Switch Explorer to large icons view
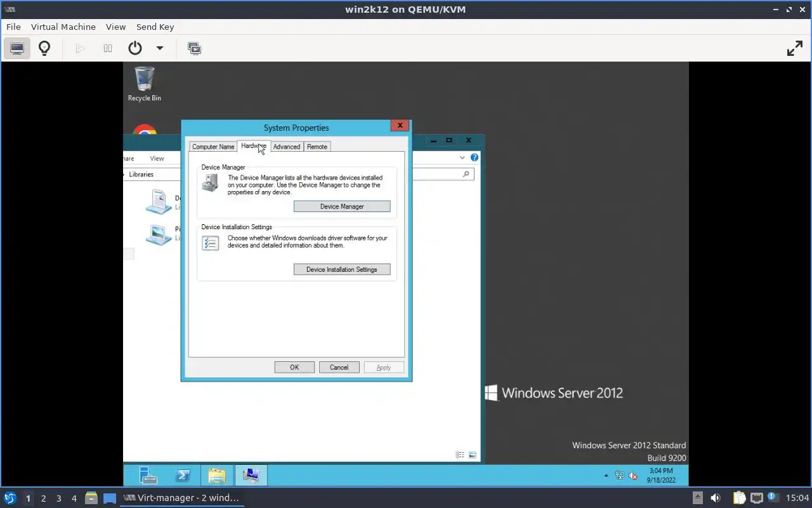This screenshot has height=508, width=812. (472, 455)
